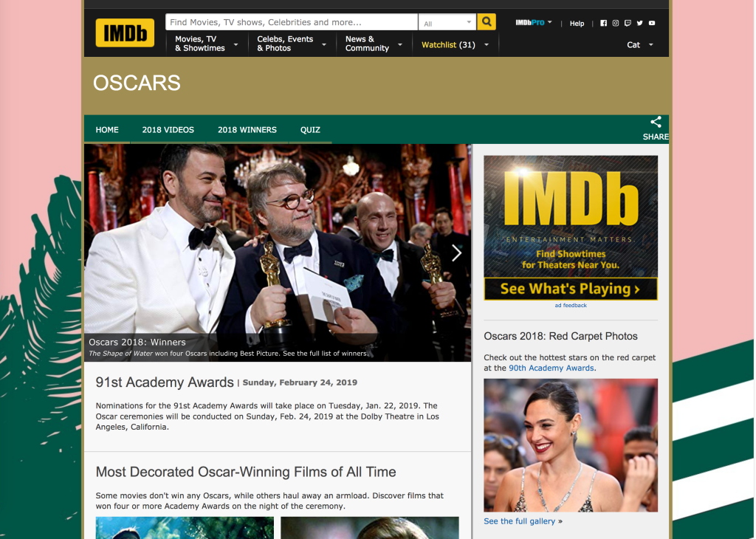Select the 2018 VIDEOS tab
Viewport: 756px width, 539px height.
[168, 130]
